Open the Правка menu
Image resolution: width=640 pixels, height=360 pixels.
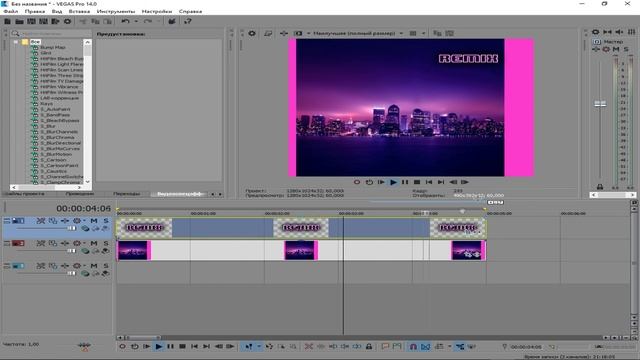pos(35,11)
